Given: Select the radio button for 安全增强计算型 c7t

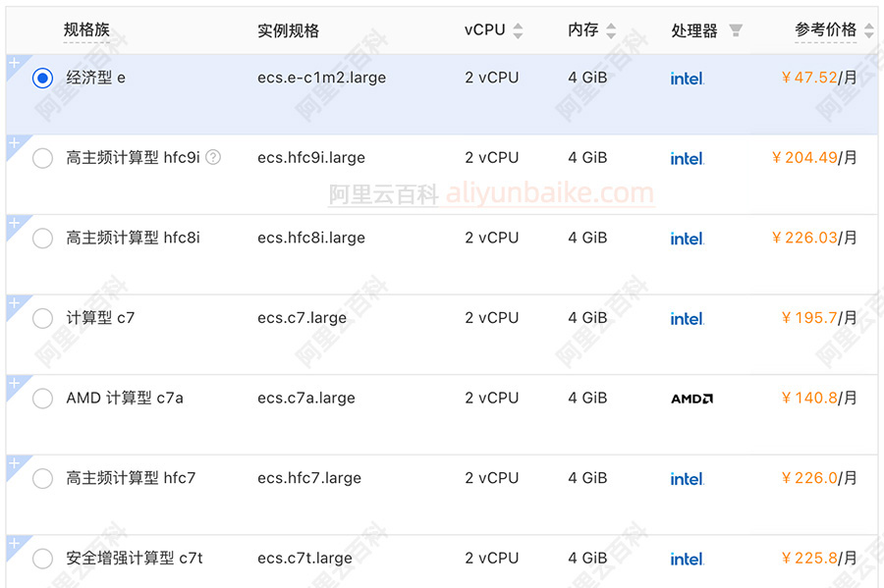Looking at the screenshot, I should click(x=42, y=559).
